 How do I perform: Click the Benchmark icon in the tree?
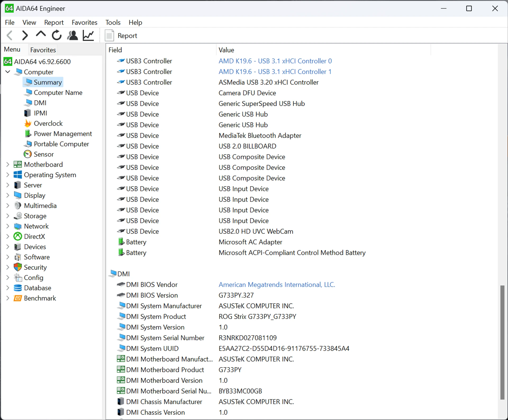tap(18, 298)
